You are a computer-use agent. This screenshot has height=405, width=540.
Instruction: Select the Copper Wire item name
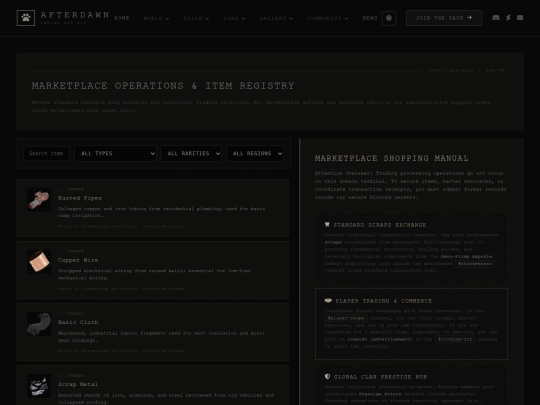point(78,260)
